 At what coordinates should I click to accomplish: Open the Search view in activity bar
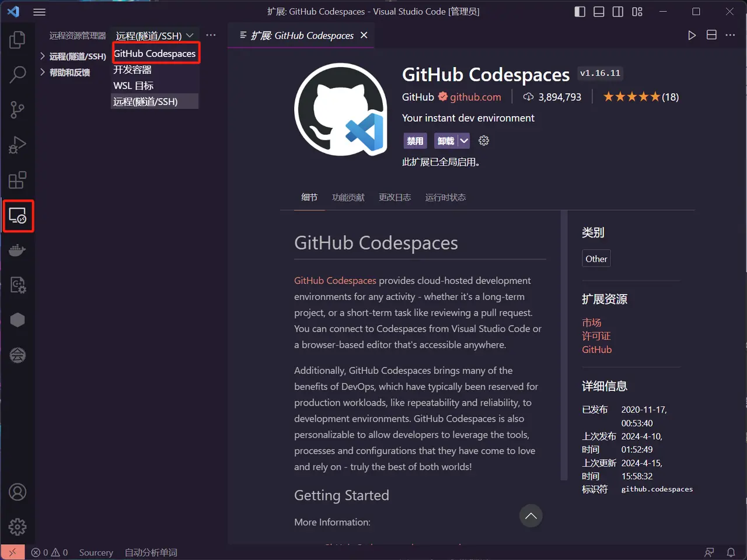(x=18, y=75)
